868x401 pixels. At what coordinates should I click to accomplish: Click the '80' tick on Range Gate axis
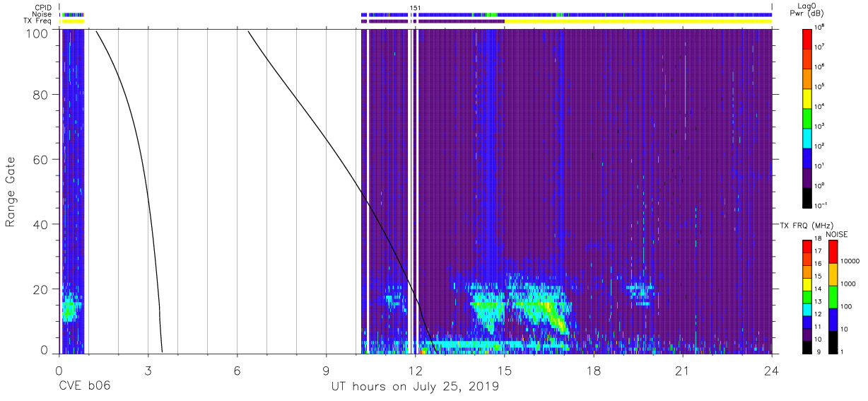[x=41, y=94]
